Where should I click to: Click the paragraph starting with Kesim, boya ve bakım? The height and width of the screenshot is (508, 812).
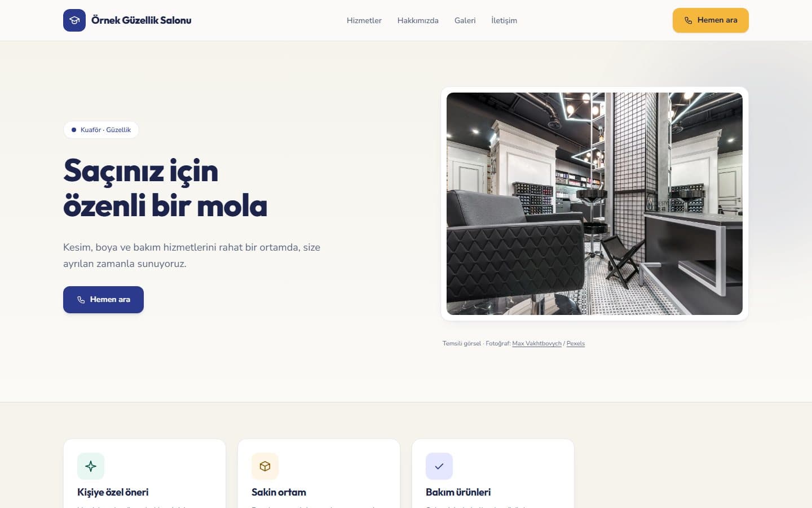pos(192,255)
